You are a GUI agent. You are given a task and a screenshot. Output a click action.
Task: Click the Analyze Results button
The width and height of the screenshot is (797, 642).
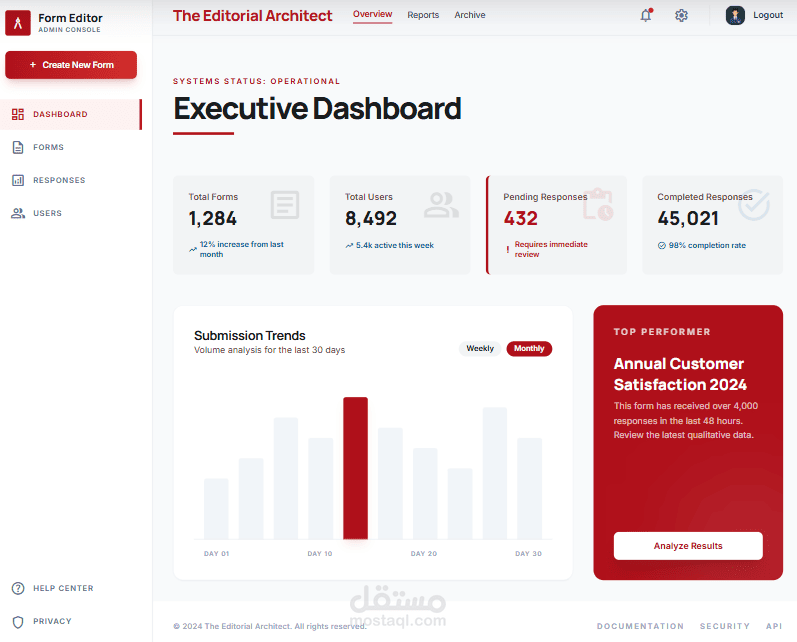pyautogui.click(x=688, y=546)
